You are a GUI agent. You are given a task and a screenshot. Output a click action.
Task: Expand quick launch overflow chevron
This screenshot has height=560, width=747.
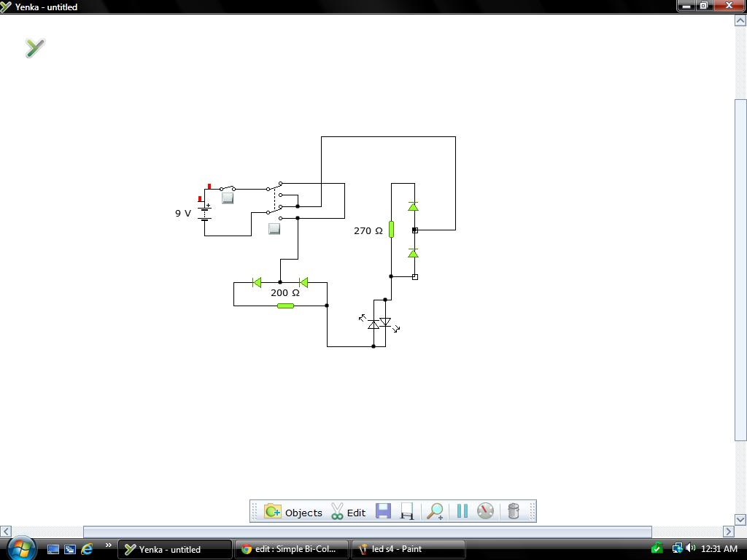click(108, 545)
